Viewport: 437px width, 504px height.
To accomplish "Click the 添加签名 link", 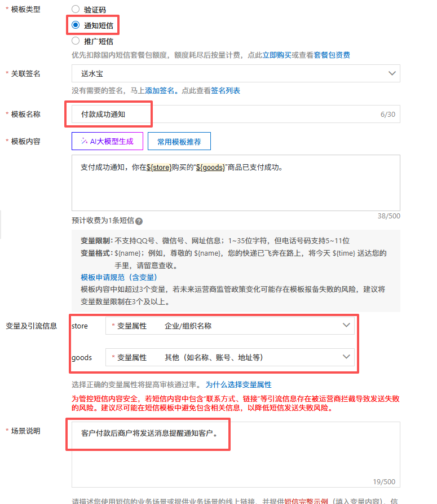I will point(160,90).
